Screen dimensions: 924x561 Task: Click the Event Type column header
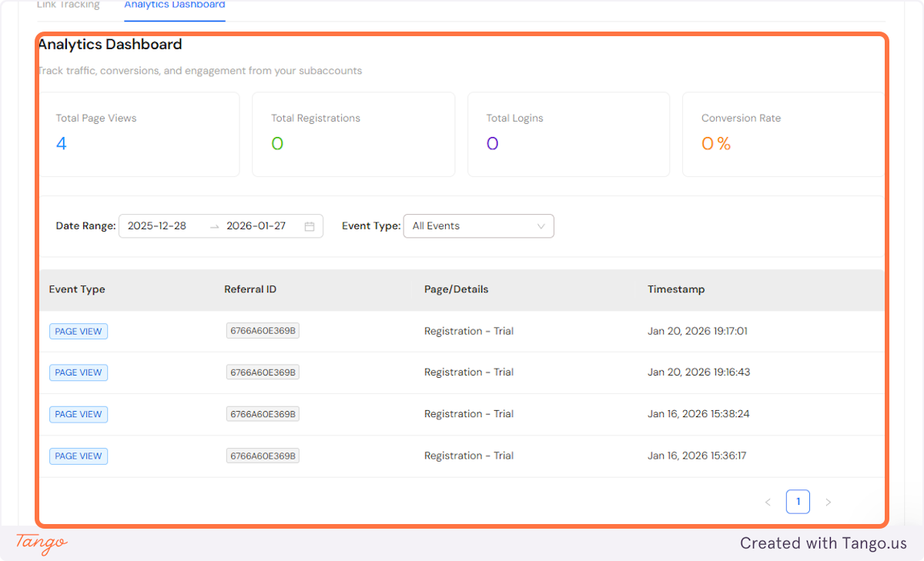(77, 289)
